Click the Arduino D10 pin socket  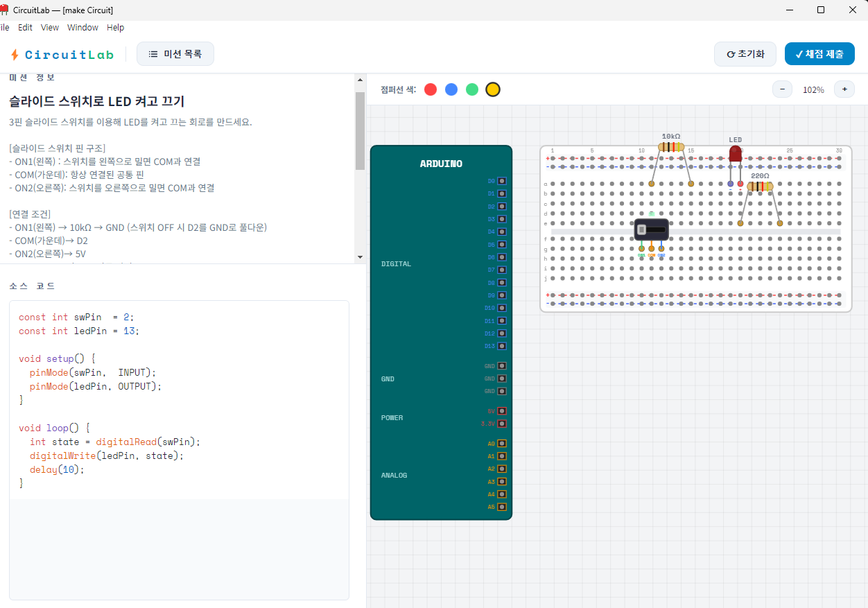[502, 308]
